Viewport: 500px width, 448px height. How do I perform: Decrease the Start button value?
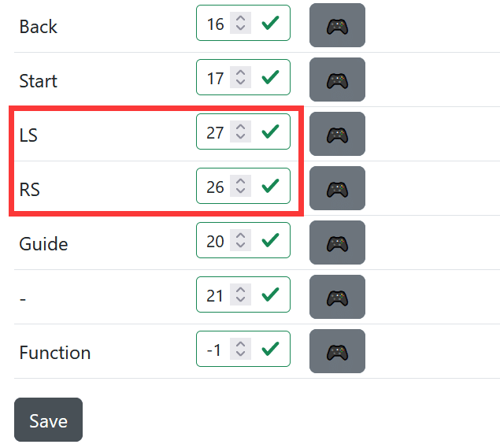coord(241,83)
